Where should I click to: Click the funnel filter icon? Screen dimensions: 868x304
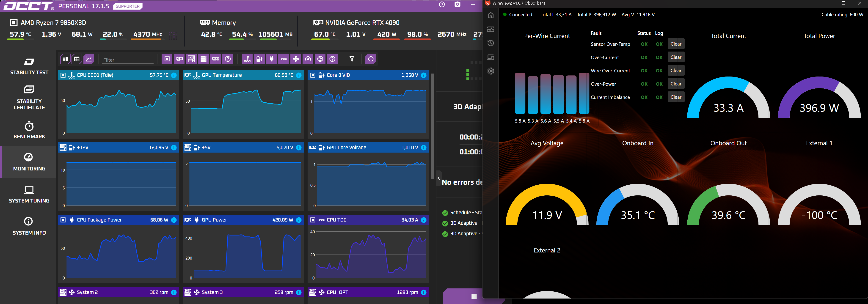click(352, 59)
